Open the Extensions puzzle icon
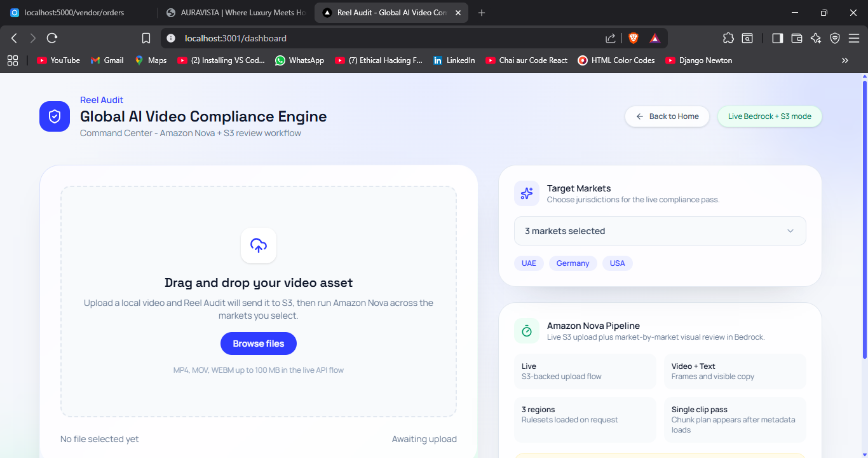 pyautogui.click(x=728, y=38)
